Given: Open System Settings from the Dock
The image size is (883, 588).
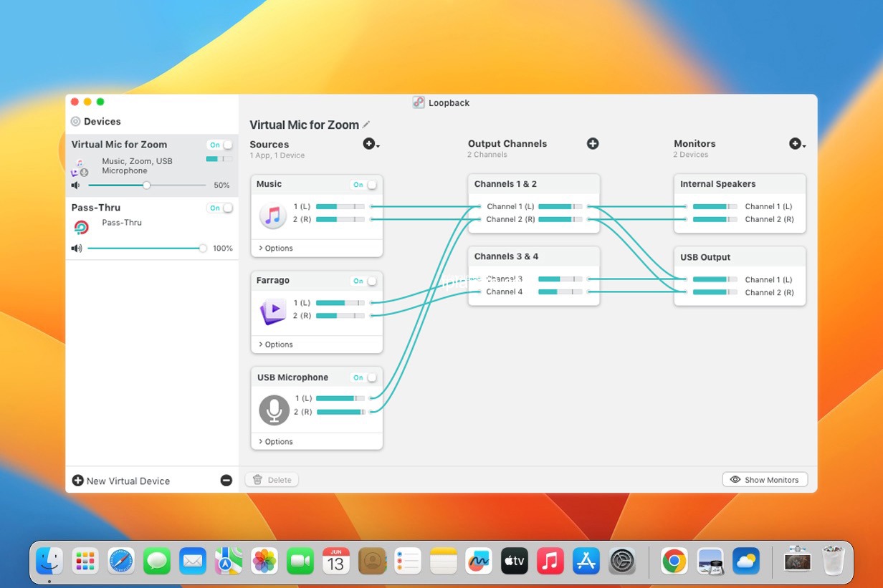Looking at the screenshot, I should [622, 561].
